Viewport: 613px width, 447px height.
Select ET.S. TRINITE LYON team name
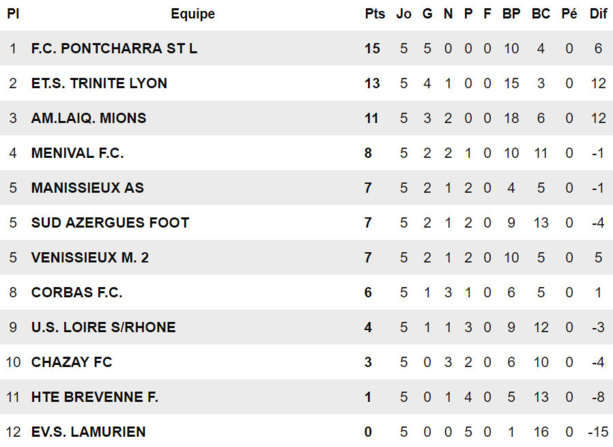[x=99, y=83]
